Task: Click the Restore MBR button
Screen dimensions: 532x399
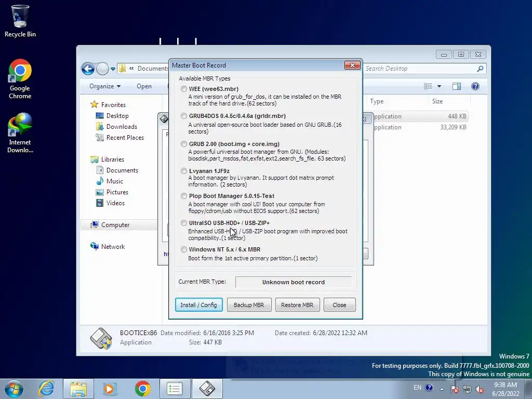Action: pyautogui.click(x=297, y=304)
